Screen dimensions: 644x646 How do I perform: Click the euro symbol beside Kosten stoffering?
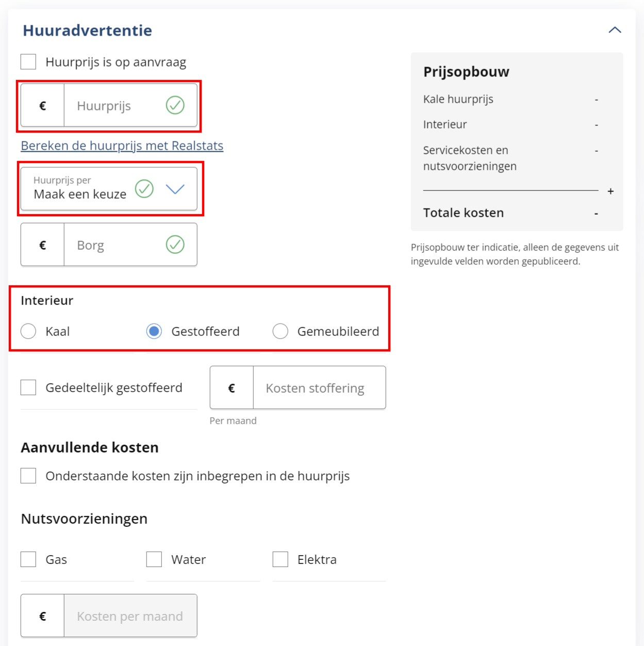(x=232, y=388)
